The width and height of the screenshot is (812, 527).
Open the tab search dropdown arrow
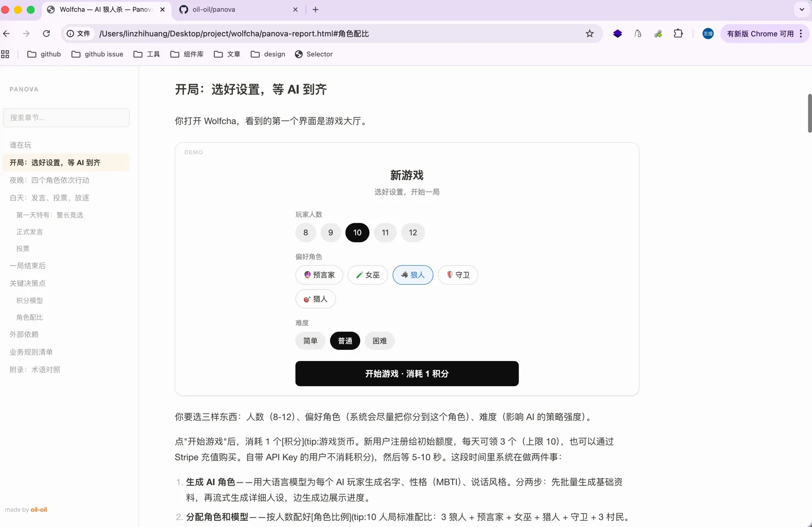coord(802,10)
